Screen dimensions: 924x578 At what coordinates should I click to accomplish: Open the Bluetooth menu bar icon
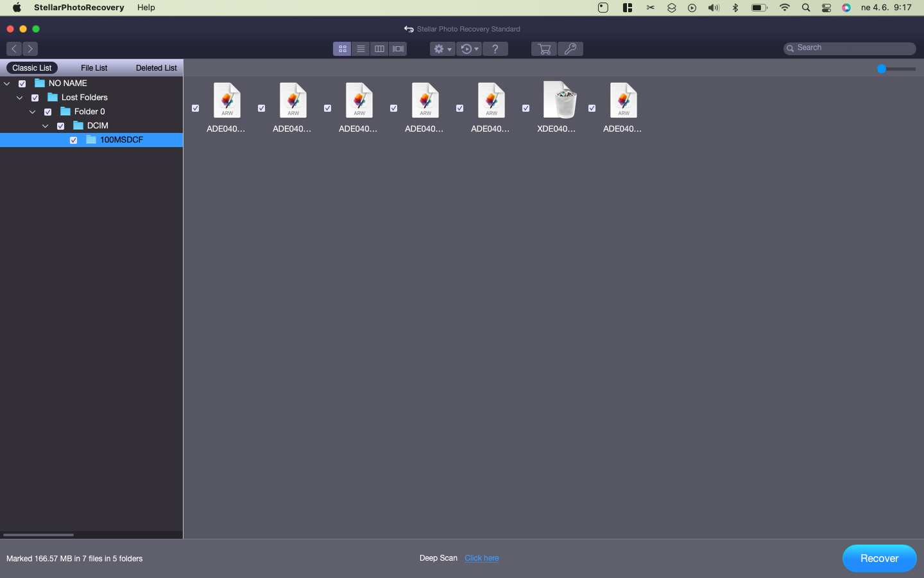(x=735, y=8)
